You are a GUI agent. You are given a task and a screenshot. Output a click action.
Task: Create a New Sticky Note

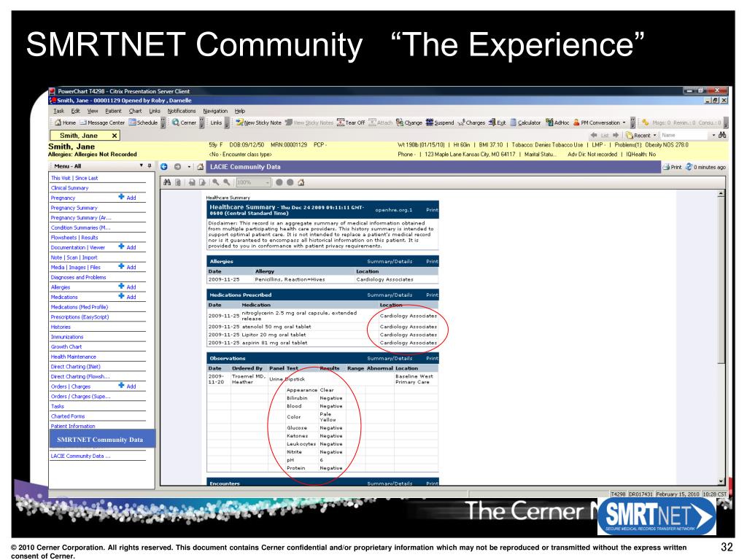[x=259, y=122]
